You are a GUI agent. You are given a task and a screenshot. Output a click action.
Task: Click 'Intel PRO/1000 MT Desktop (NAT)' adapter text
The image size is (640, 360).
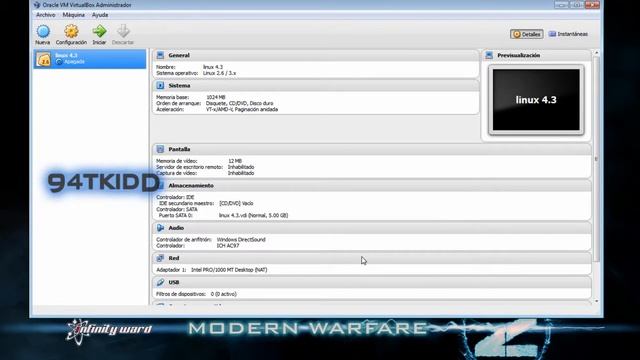click(229, 270)
